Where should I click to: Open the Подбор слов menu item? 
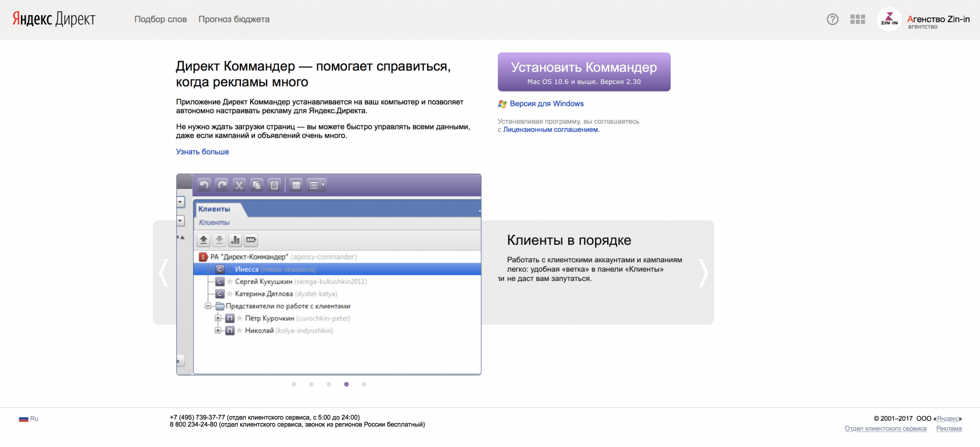160,19
